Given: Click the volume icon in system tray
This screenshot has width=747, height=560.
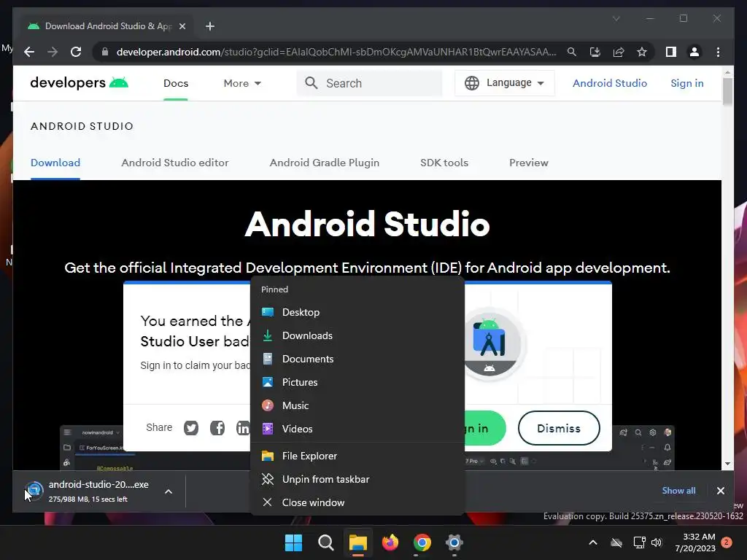Looking at the screenshot, I should click(x=657, y=542).
